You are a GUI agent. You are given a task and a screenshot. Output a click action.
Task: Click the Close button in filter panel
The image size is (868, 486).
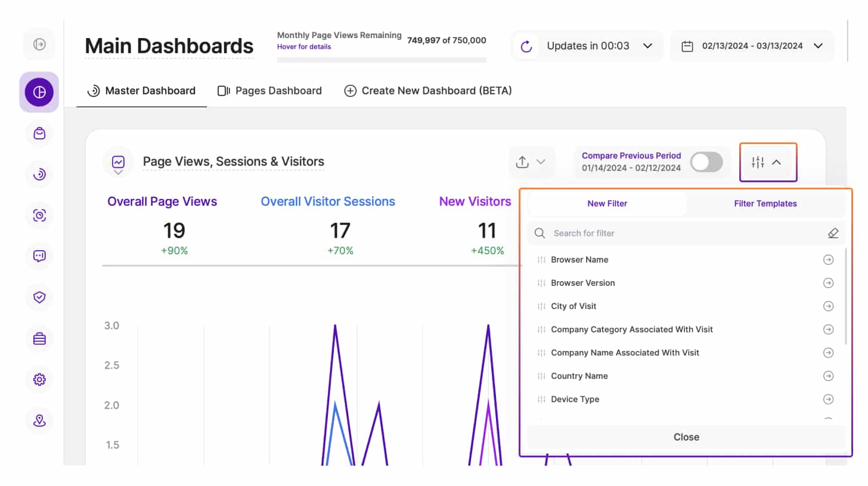[x=686, y=437]
